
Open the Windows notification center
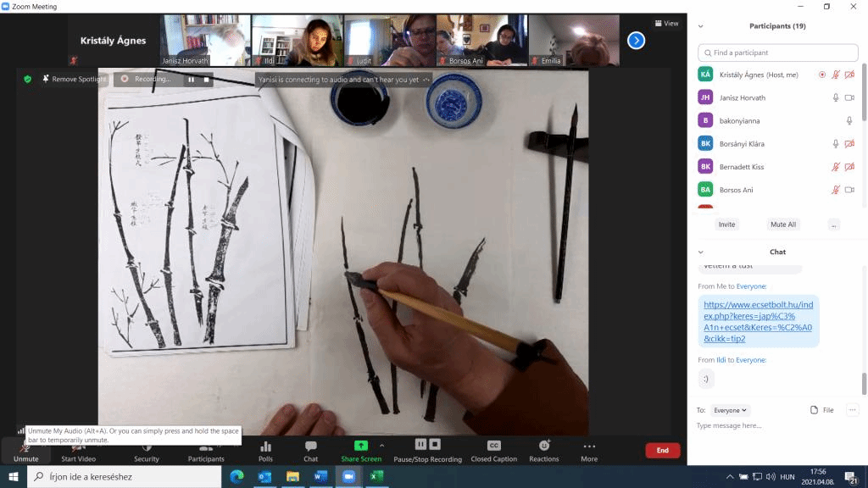[851, 476]
